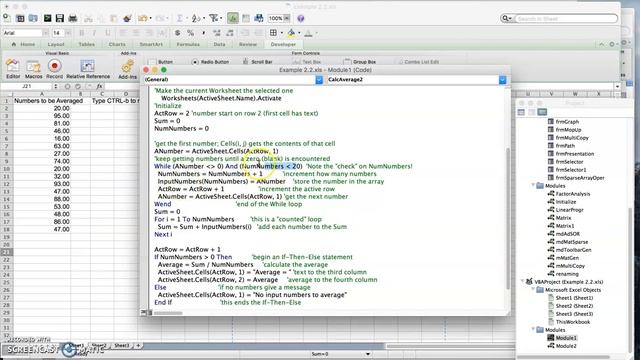The image size is (640, 360).
Task: Click the Toggle Folders icon in Project window
Action: pyautogui.click(x=542, y=112)
